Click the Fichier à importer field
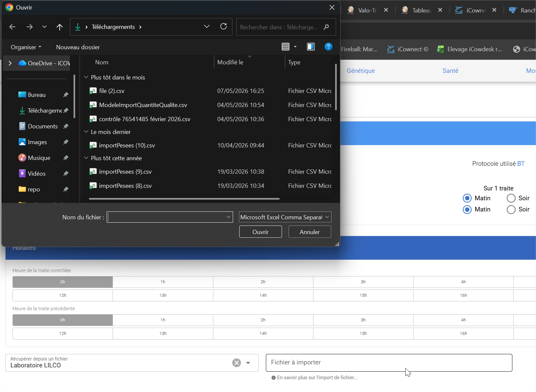 [389, 363]
